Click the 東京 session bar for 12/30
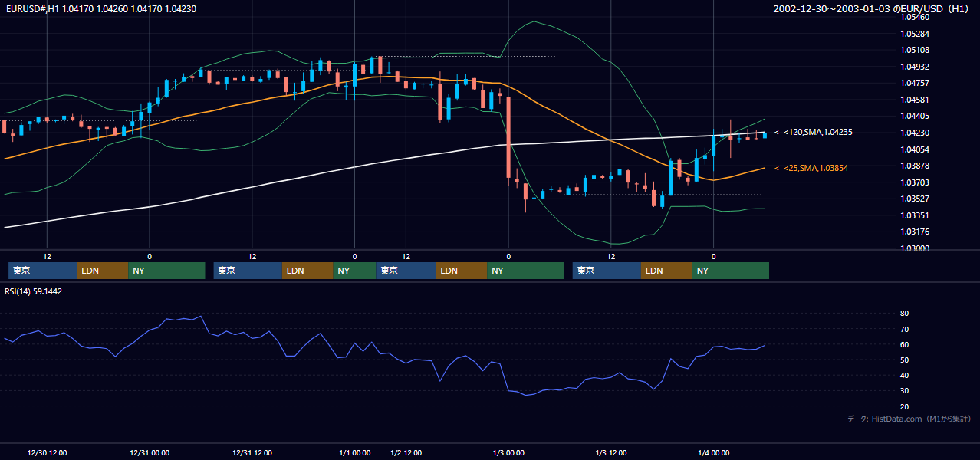The image size is (980, 460). pyautogui.click(x=43, y=271)
